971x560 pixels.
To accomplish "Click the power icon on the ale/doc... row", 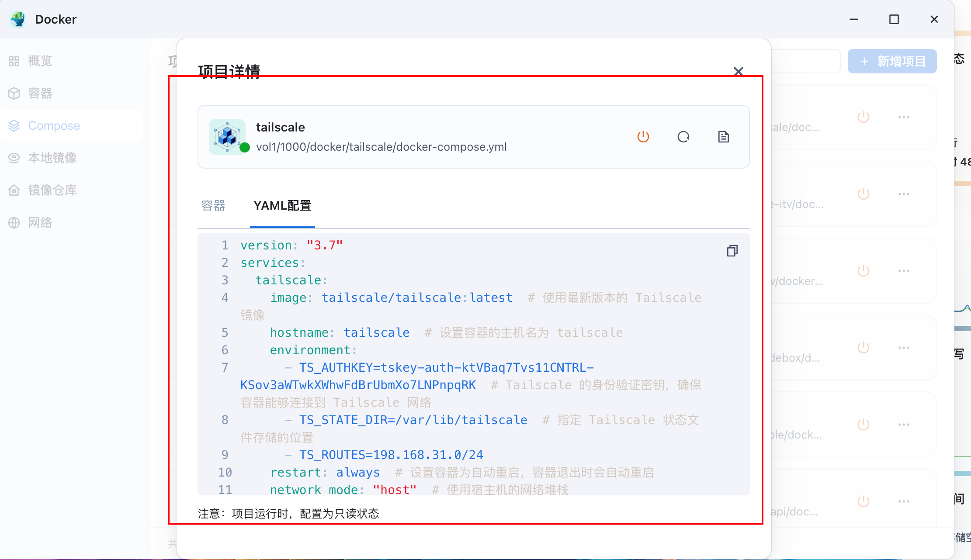I will (x=863, y=117).
